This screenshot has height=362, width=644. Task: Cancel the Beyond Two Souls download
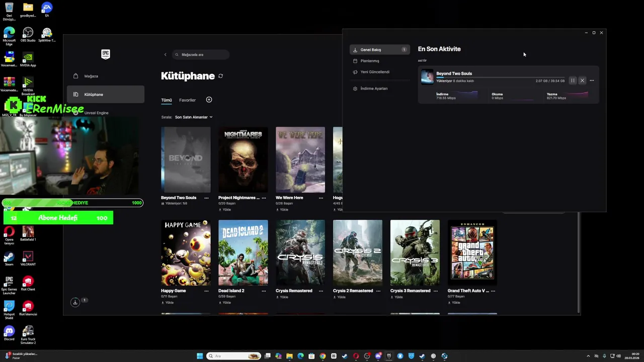(x=582, y=80)
